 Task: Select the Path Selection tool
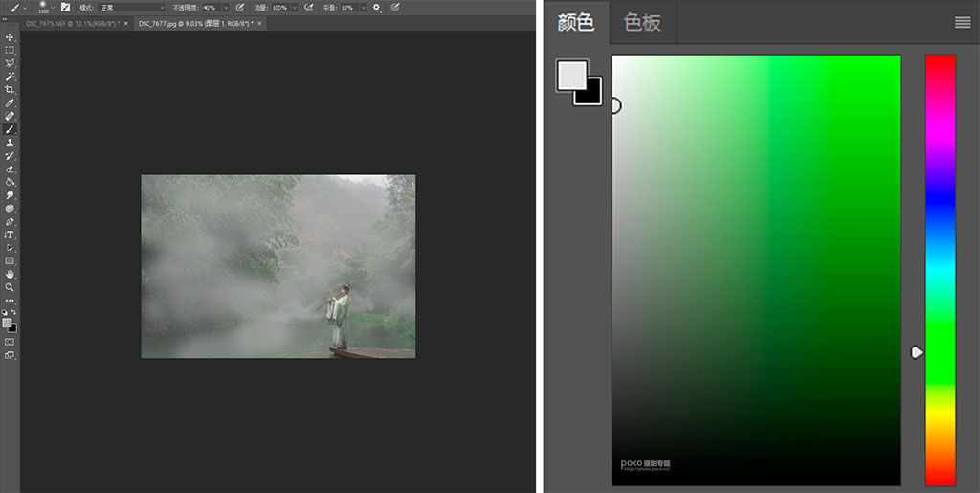[x=10, y=248]
